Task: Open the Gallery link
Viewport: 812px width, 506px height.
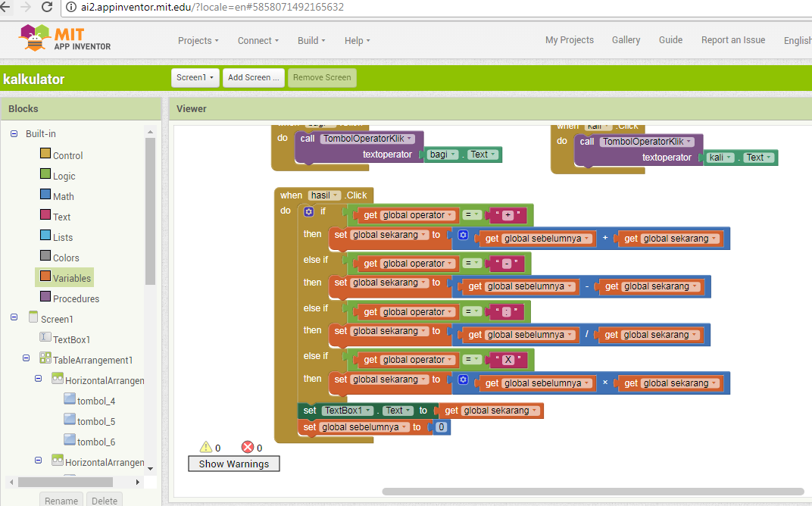Action: (x=626, y=40)
